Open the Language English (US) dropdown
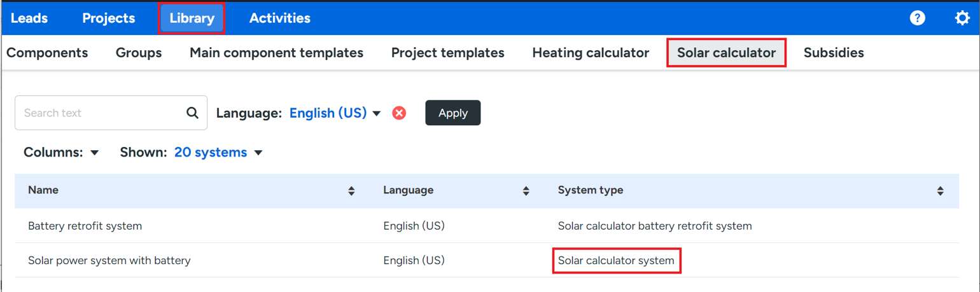The width and height of the screenshot is (980, 292). click(335, 113)
